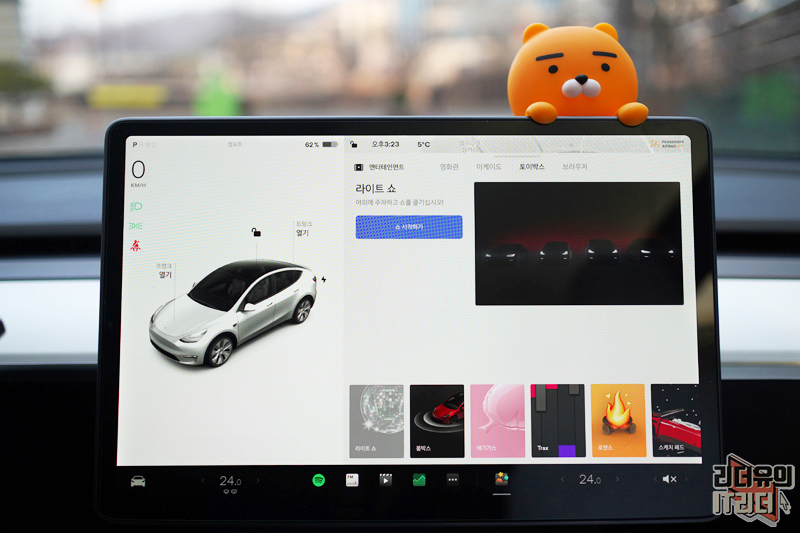Switch to the 영화관 tab

[449, 167]
